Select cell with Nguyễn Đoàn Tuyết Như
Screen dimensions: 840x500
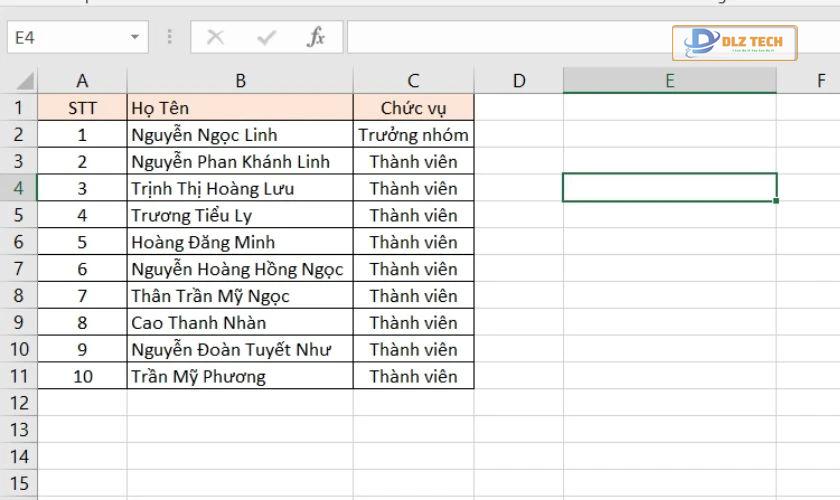240,349
